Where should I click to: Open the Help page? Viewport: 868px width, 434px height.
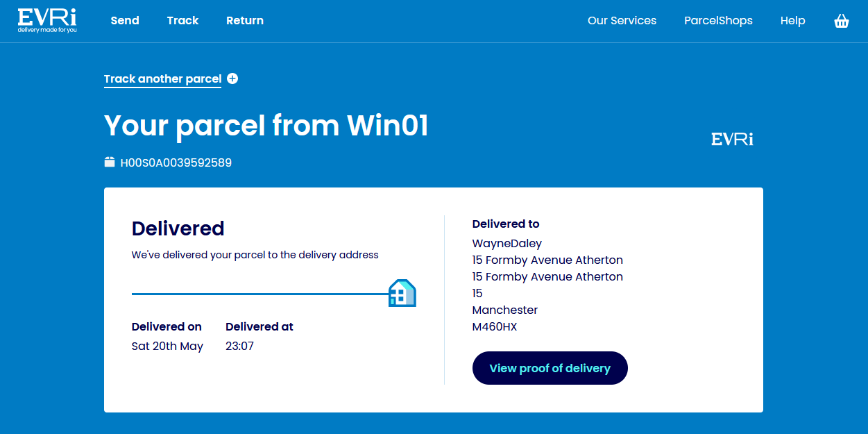click(x=792, y=21)
